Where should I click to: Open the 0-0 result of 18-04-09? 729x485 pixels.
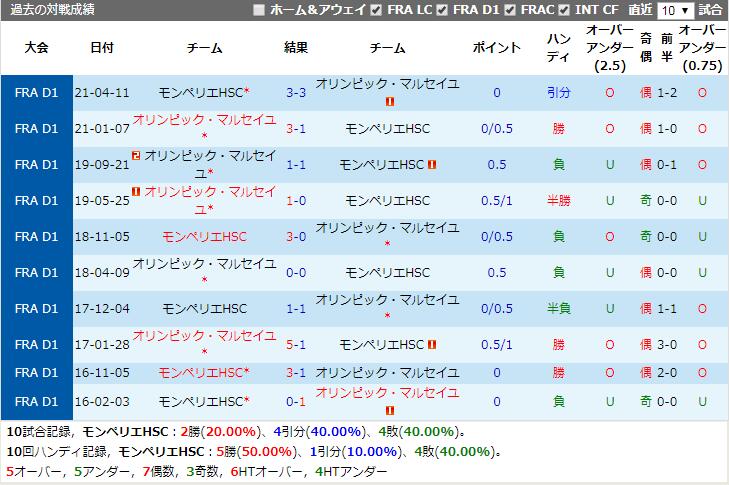pyautogui.click(x=296, y=272)
